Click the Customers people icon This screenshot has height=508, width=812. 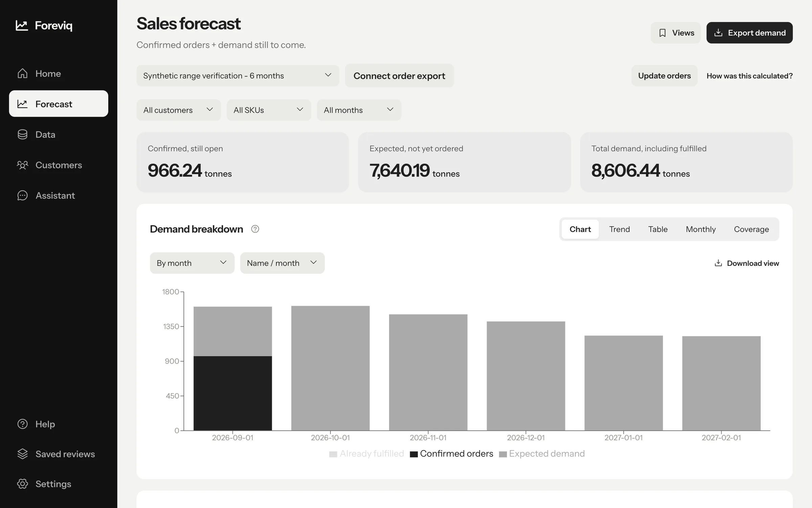pyautogui.click(x=22, y=165)
